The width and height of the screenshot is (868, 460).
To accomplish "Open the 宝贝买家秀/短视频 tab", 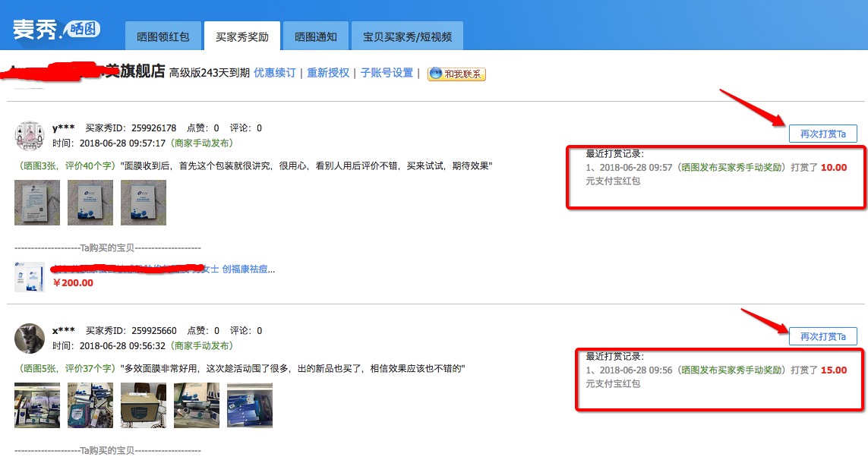I will point(408,36).
